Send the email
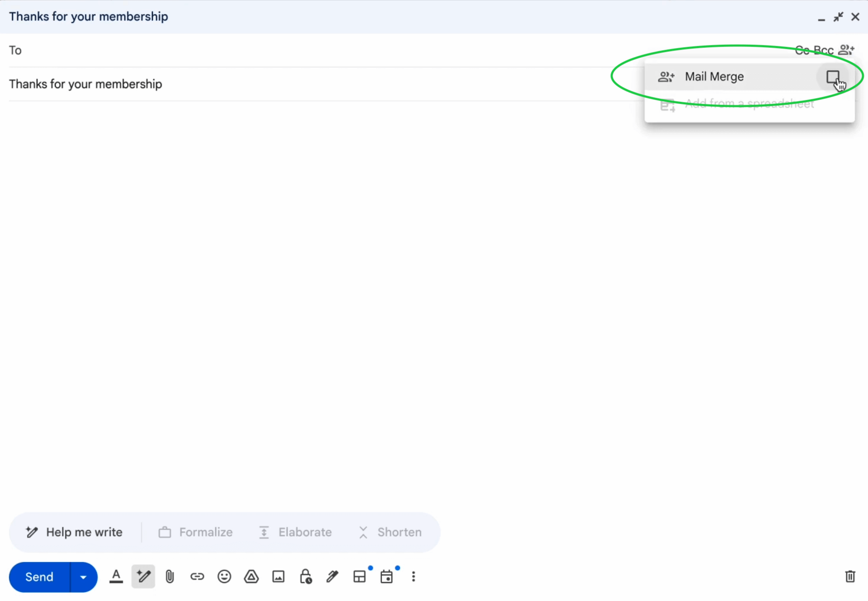The height and width of the screenshot is (601, 868). (39, 577)
